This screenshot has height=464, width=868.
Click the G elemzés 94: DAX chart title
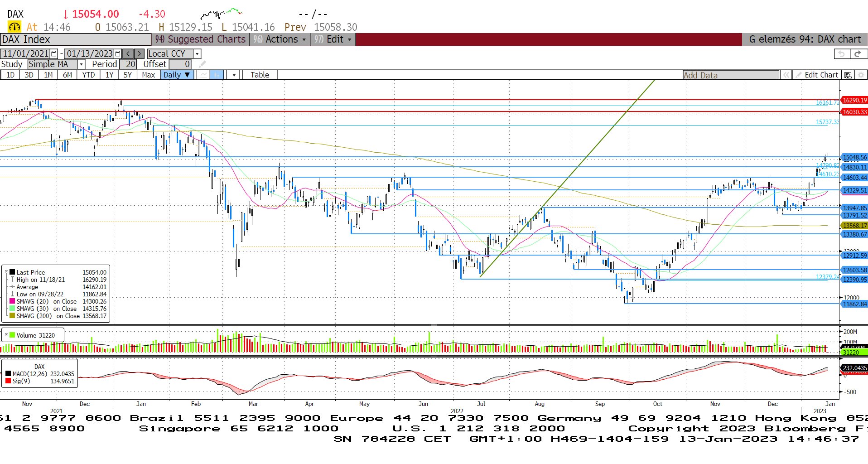[x=805, y=39]
